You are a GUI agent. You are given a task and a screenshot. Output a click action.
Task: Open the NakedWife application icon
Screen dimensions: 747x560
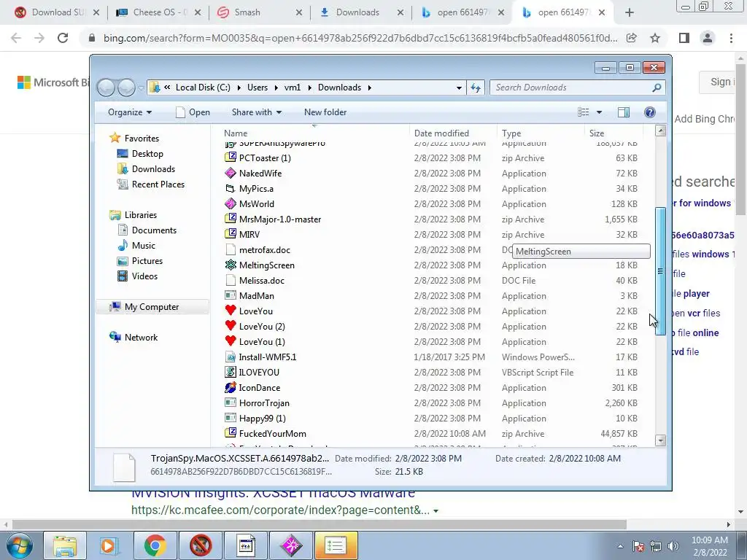(x=231, y=174)
